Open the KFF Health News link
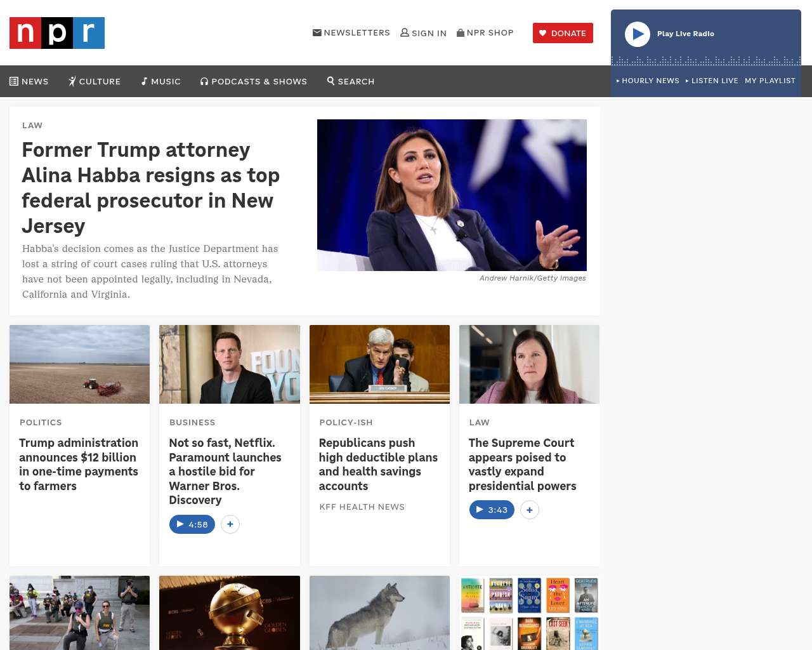812x650 pixels. 362,507
